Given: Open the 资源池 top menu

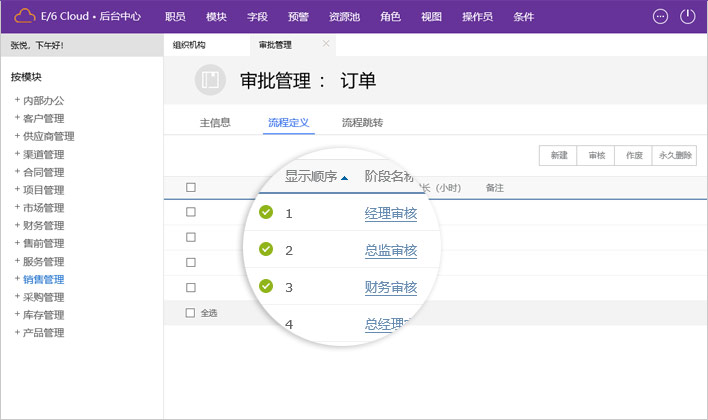Looking at the screenshot, I should point(344,17).
